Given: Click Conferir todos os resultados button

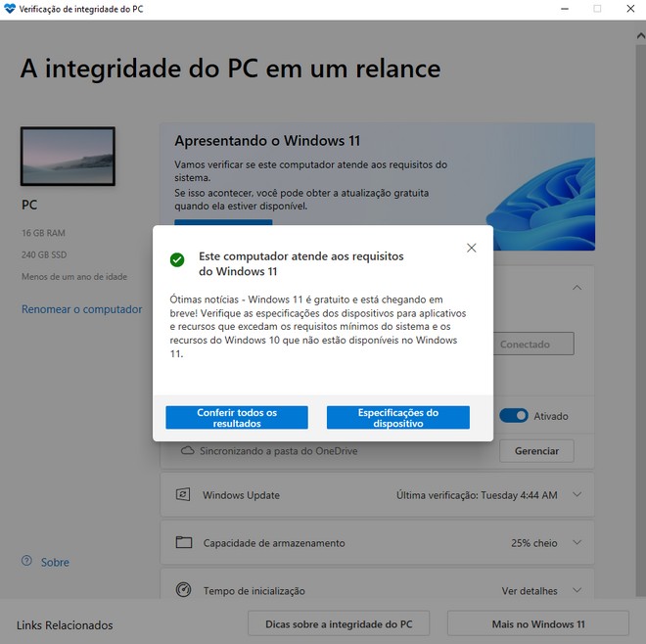Looking at the screenshot, I should [237, 417].
